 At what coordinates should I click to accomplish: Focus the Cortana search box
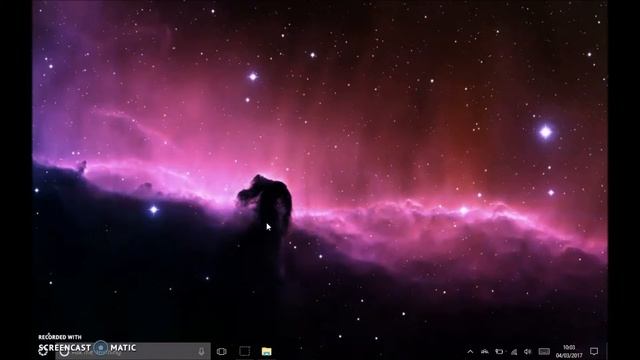133,351
